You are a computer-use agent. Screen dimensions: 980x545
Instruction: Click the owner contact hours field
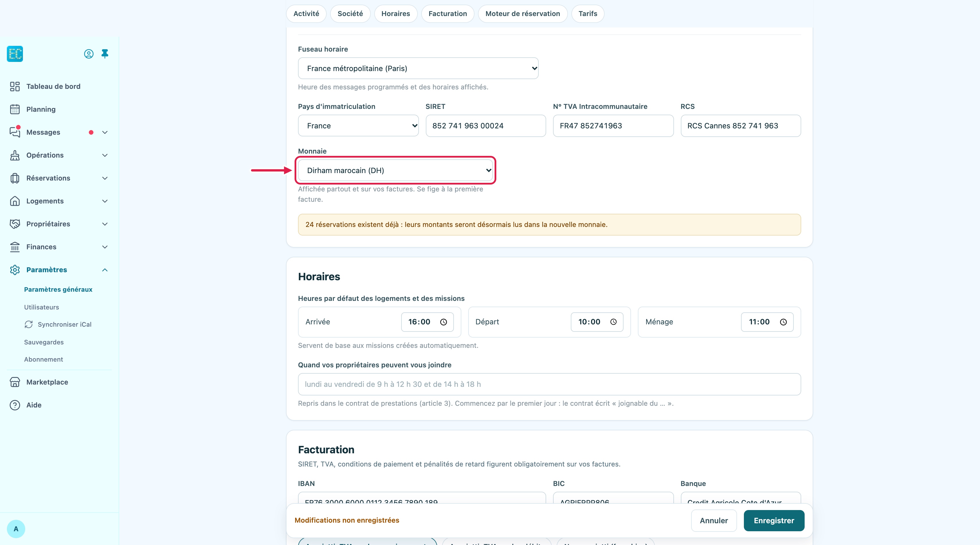(549, 384)
